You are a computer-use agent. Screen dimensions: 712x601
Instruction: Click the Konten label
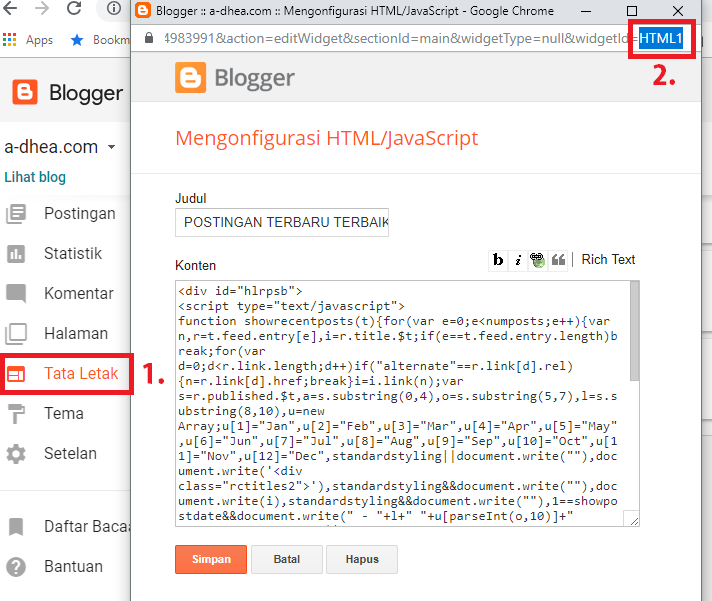(x=195, y=266)
